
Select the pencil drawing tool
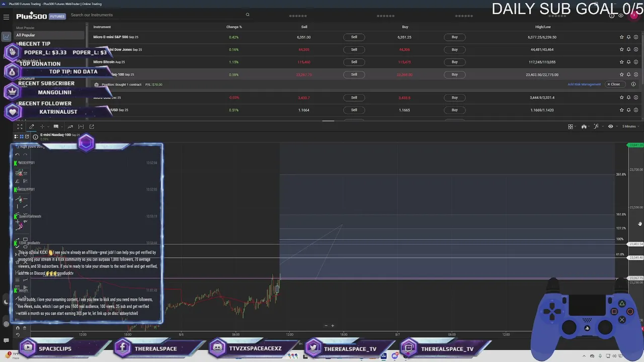click(x=32, y=127)
